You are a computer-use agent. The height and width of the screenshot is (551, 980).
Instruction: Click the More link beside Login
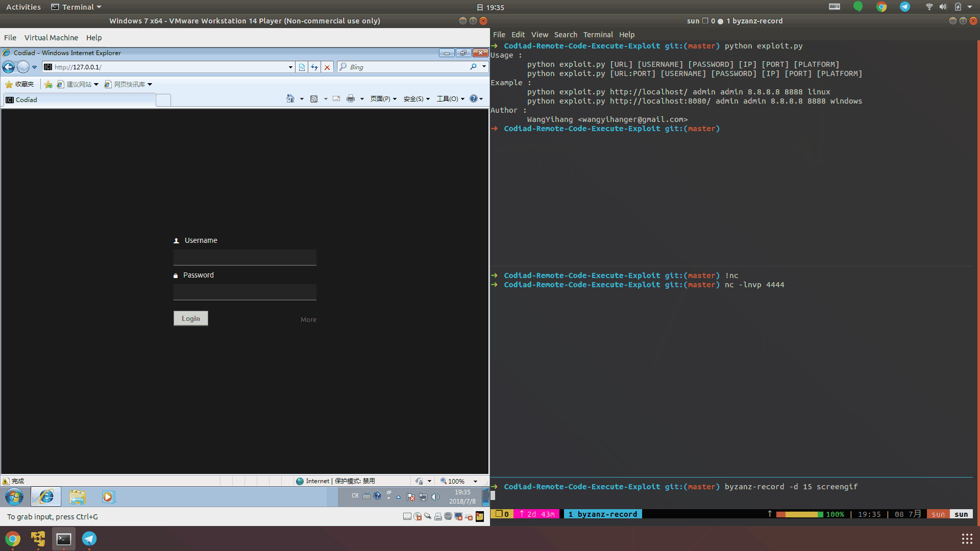coord(308,320)
